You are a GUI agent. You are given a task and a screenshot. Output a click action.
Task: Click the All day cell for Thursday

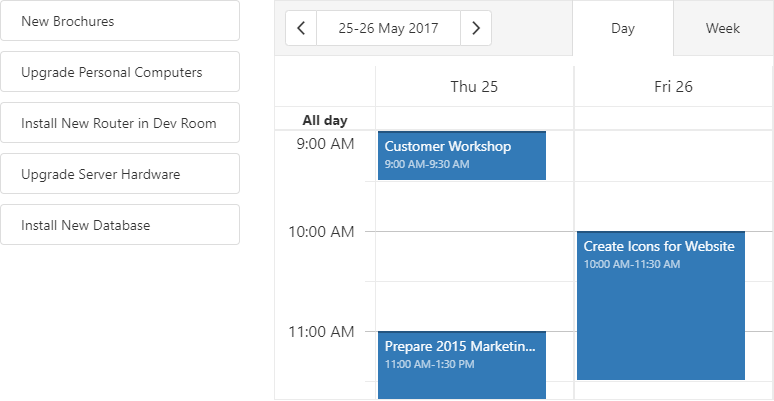(474, 119)
